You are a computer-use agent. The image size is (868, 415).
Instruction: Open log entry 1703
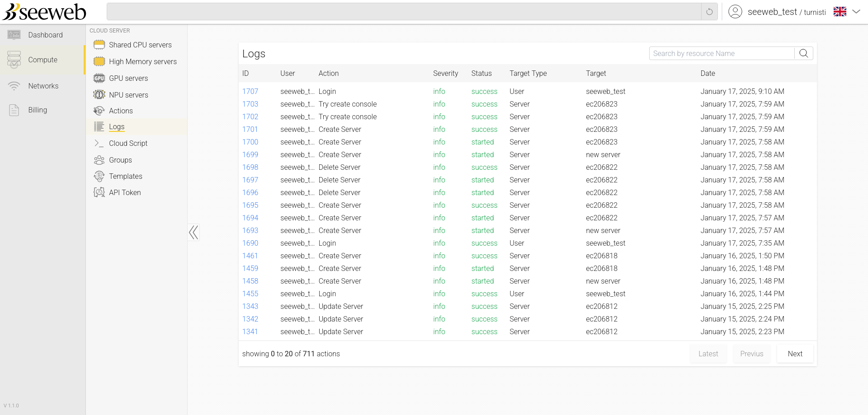(x=250, y=104)
